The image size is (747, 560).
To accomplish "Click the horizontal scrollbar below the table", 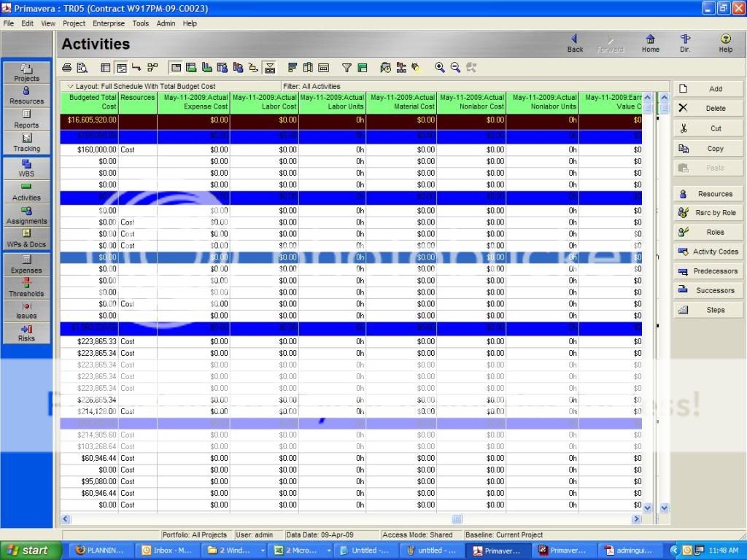I will [x=457, y=519].
